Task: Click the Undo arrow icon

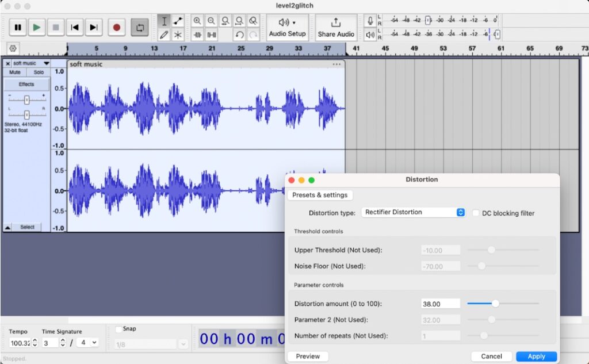Action: (239, 35)
